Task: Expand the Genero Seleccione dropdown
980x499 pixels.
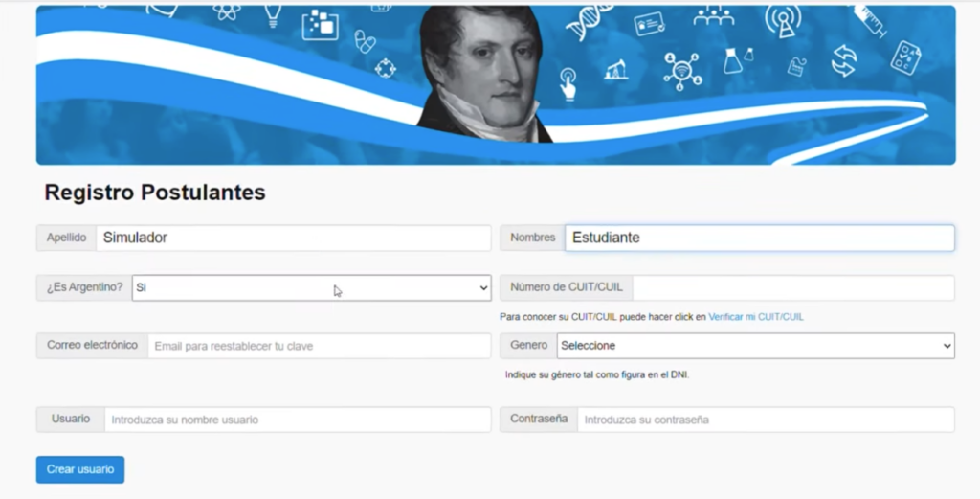Action: 756,346
